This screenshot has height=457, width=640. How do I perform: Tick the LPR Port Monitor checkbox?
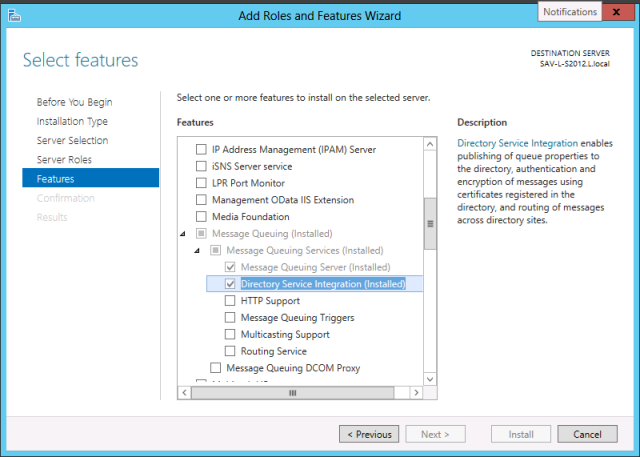(x=201, y=183)
